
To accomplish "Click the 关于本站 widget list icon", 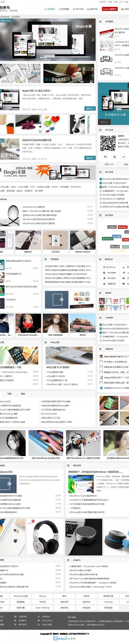I will coord(100,130).
